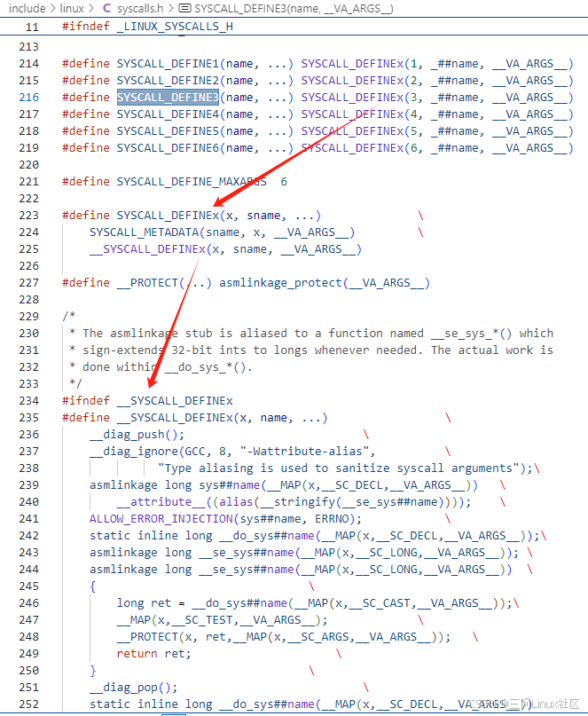Click __SYSCALL_DEFINEx definition on line 235
This screenshot has width=588, height=716.
click(175, 417)
